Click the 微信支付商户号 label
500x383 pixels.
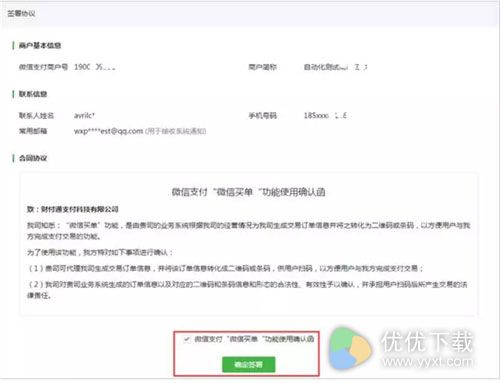(x=43, y=67)
